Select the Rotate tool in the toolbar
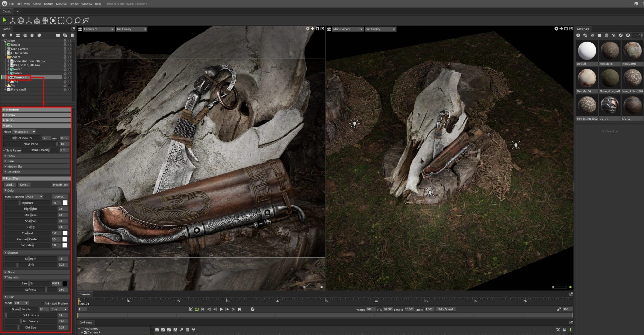This screenshot has height=335, width=644. pyautogui.click(x=21, y=21)
